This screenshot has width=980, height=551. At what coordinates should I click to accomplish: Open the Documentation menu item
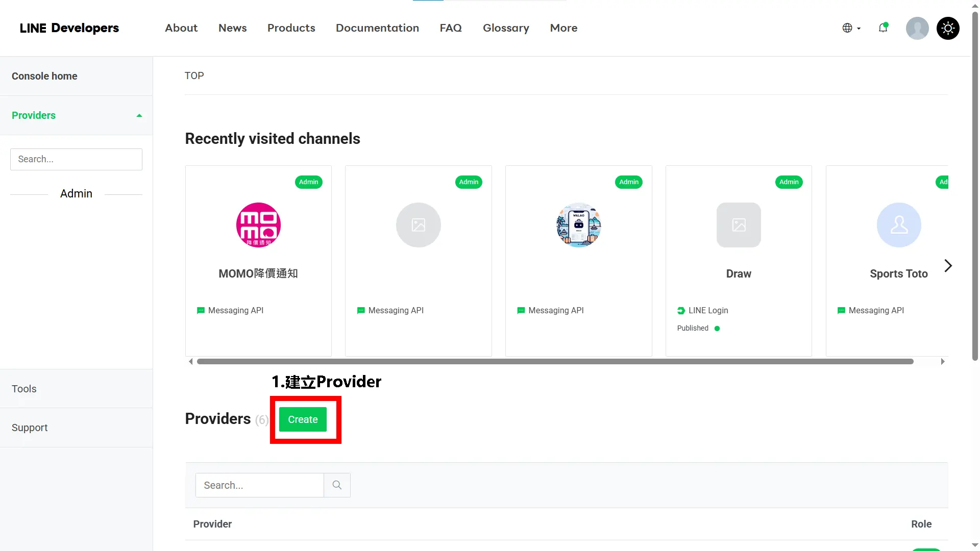click(377, 28)
